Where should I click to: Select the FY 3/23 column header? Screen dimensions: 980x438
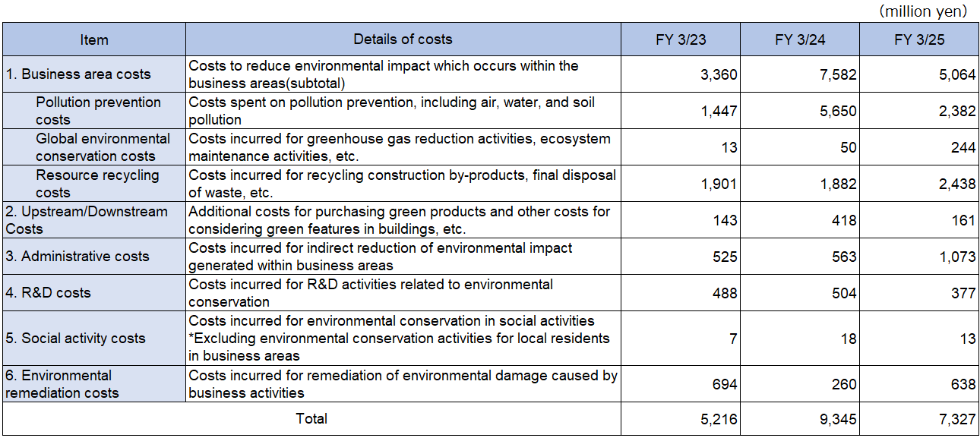pyautogui.click(x=681, y=39)
